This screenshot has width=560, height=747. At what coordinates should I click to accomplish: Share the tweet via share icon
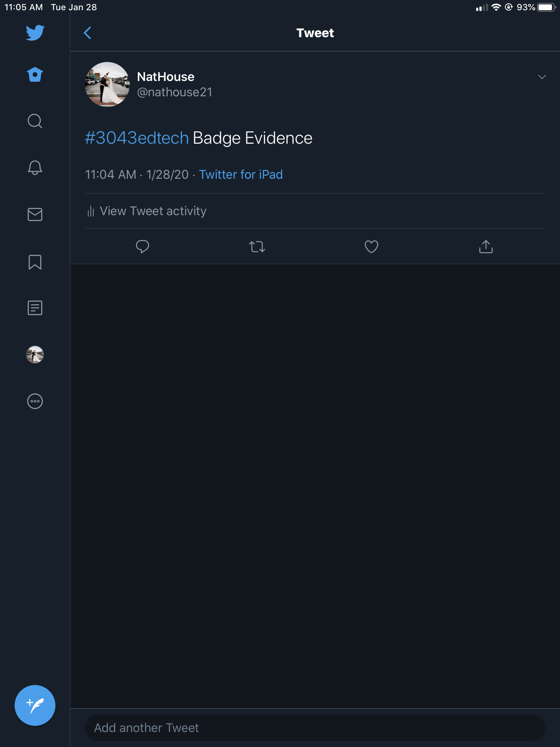coord(486,247)
